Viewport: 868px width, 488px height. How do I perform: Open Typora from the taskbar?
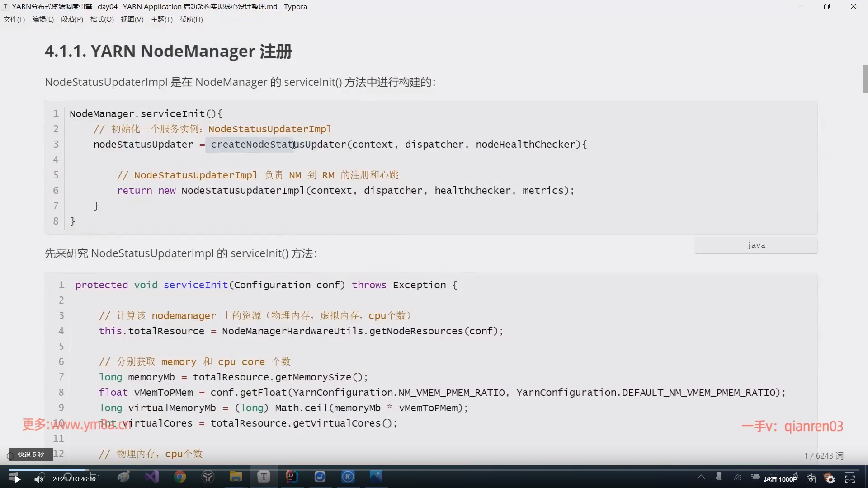[264, 478]
